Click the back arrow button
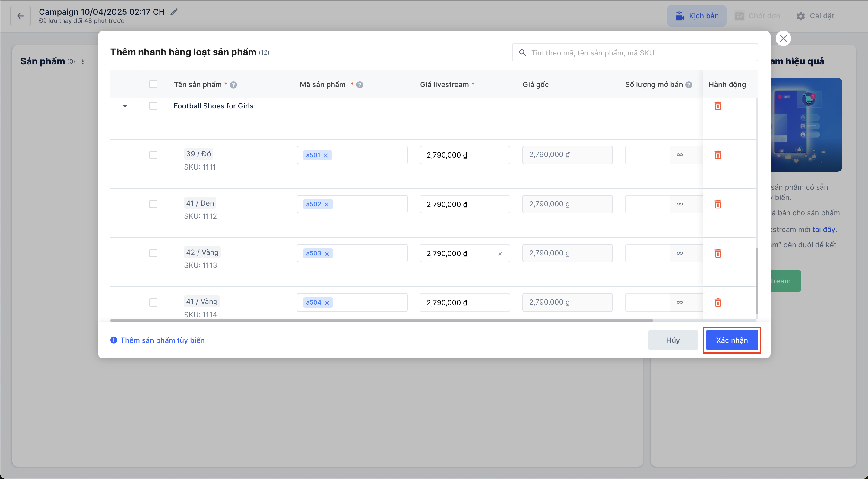 (21, 16)
